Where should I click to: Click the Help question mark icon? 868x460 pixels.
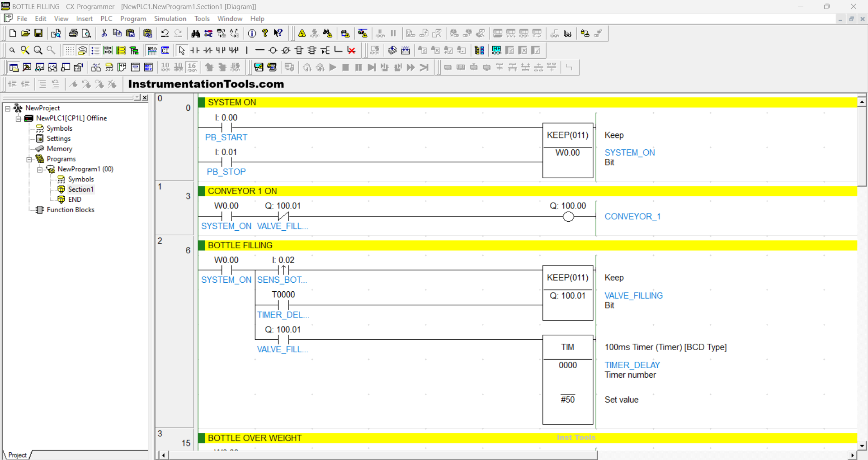[265, 33]
